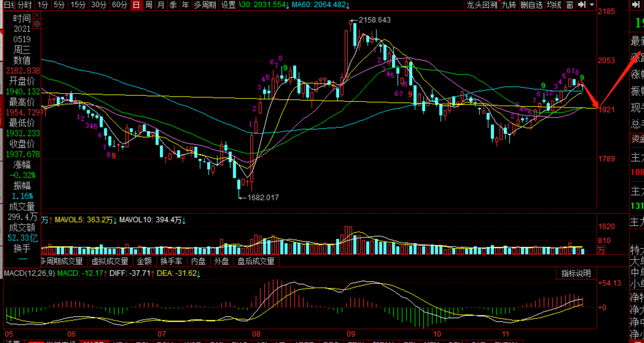Click the 08 month marker on time axis
This screenshot has width=644, height=343.
[x=256, y=334]
